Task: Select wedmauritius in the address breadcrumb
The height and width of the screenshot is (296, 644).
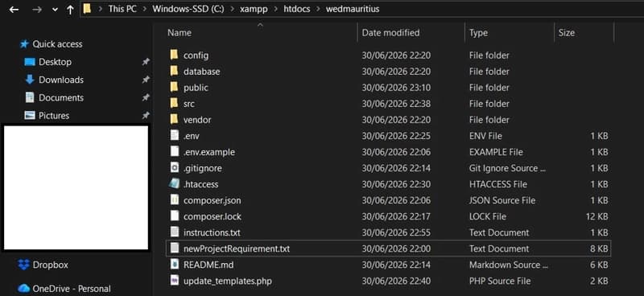Action: (353, 9)
